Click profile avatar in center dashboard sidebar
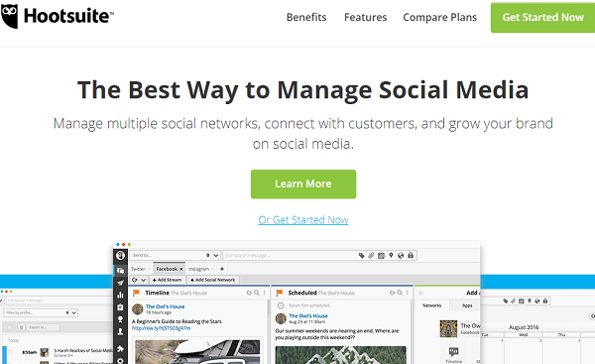 120,256
